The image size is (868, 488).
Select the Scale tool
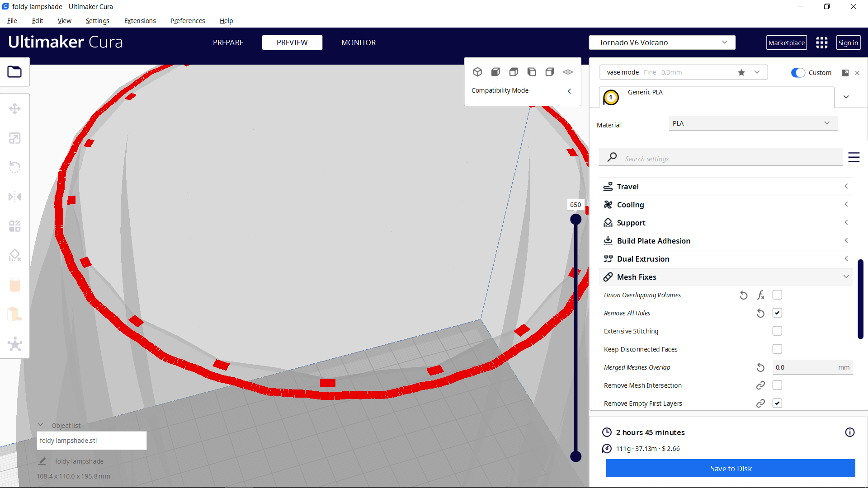(15, 138)
